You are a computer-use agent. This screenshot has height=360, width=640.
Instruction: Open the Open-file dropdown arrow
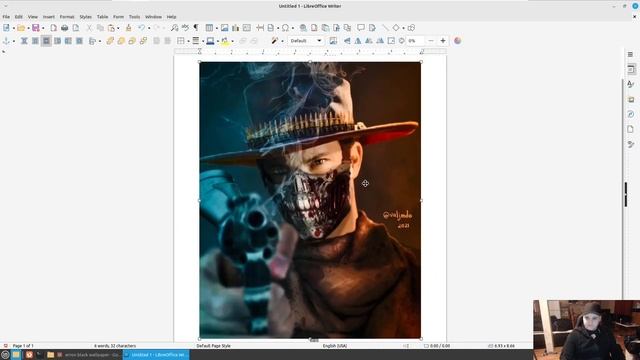click(28, 28)
